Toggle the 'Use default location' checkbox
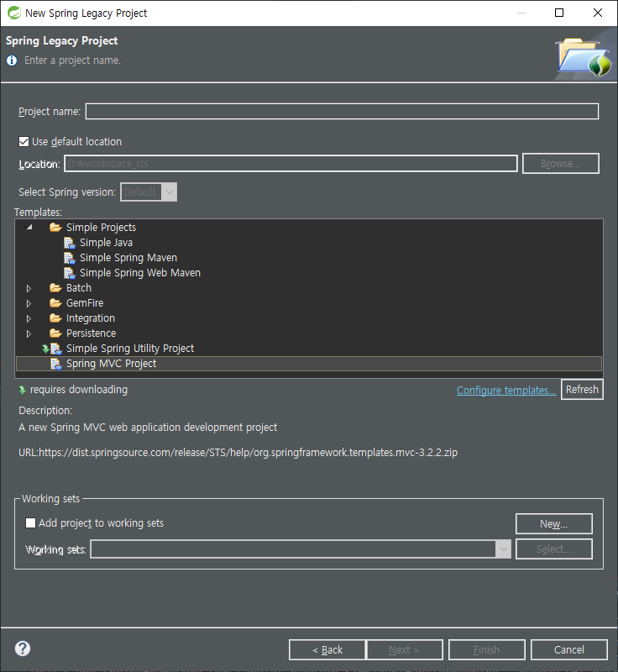The height and width of the screenshot is (672, 618). click(x=24, y=141)
